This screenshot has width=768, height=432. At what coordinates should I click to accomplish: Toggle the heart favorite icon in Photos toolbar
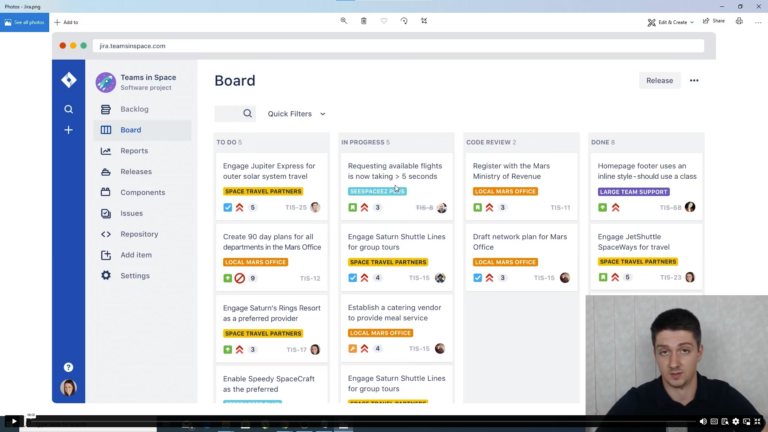tap(384, 21)
